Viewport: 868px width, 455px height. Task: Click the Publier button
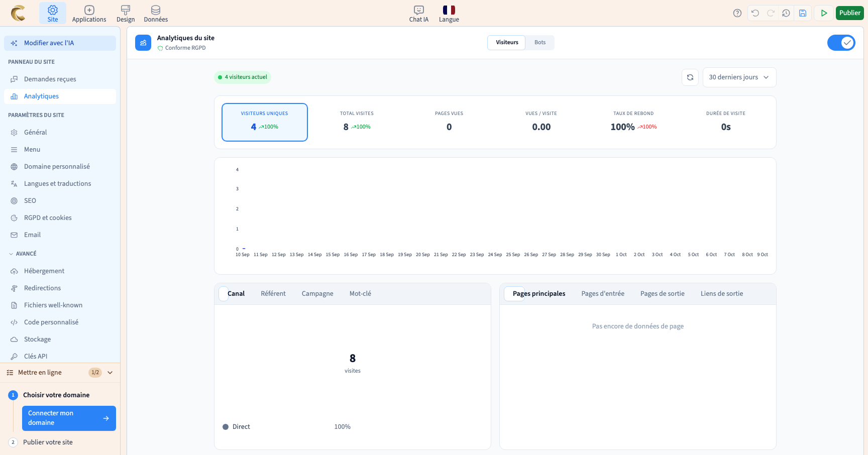pos(850,13)
